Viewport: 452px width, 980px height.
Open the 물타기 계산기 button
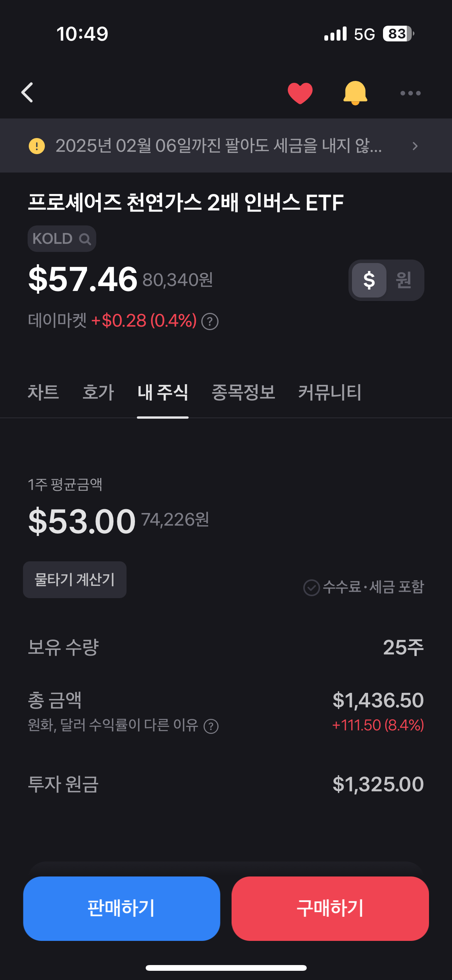click(75, 580)
